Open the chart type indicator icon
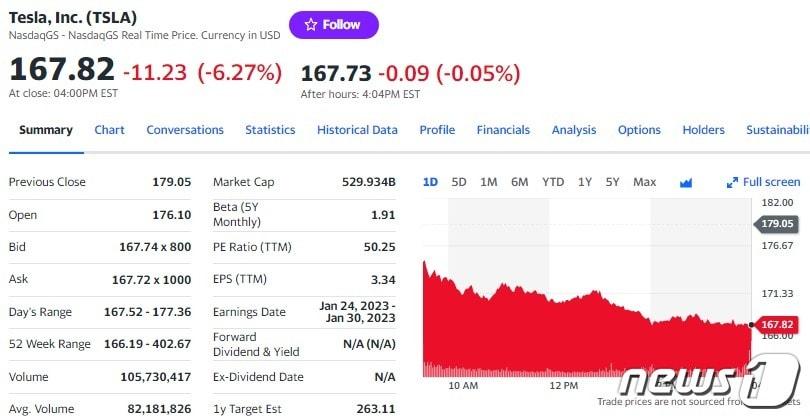 click(x=686, y=182)
